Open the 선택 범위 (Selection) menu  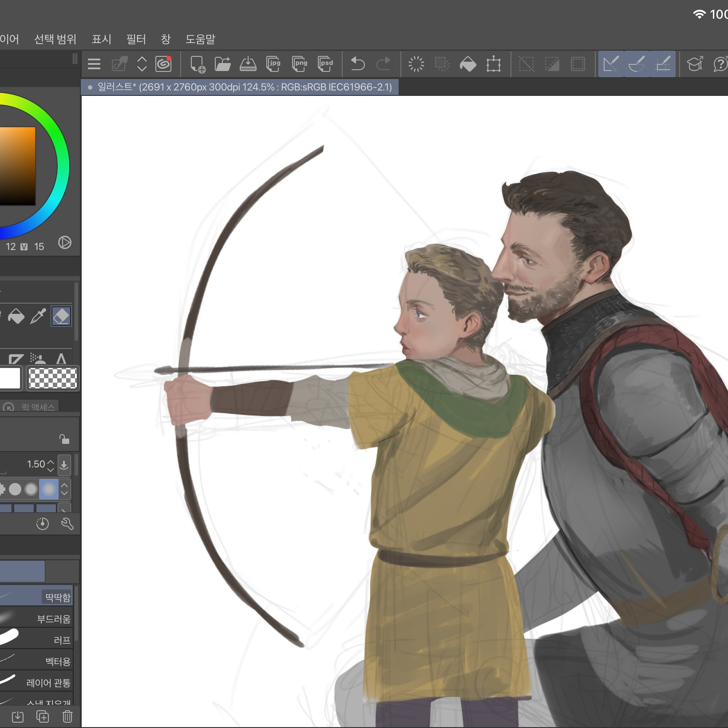point(55,39)
